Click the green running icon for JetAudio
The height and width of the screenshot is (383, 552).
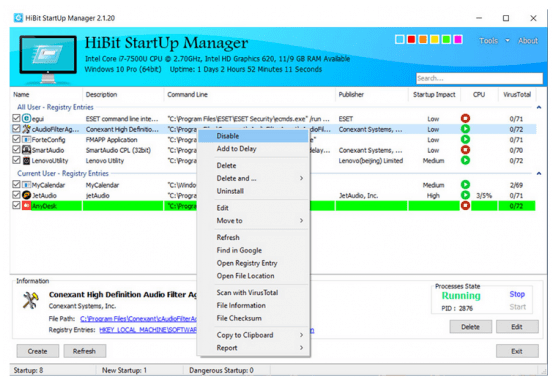tap(465, 195)
